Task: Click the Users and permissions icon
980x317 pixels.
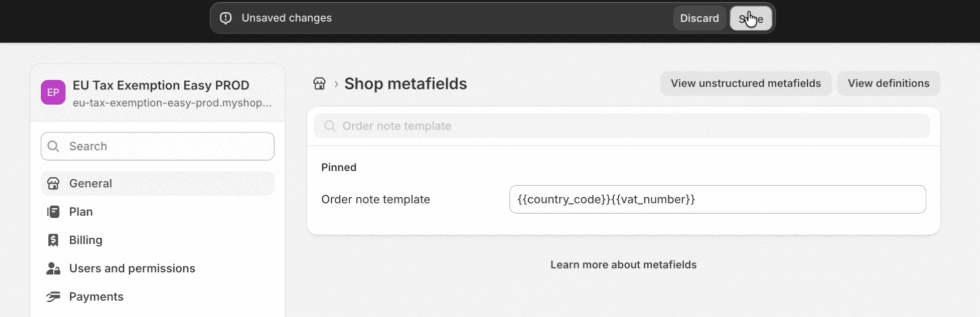Action: coord(53,268)
